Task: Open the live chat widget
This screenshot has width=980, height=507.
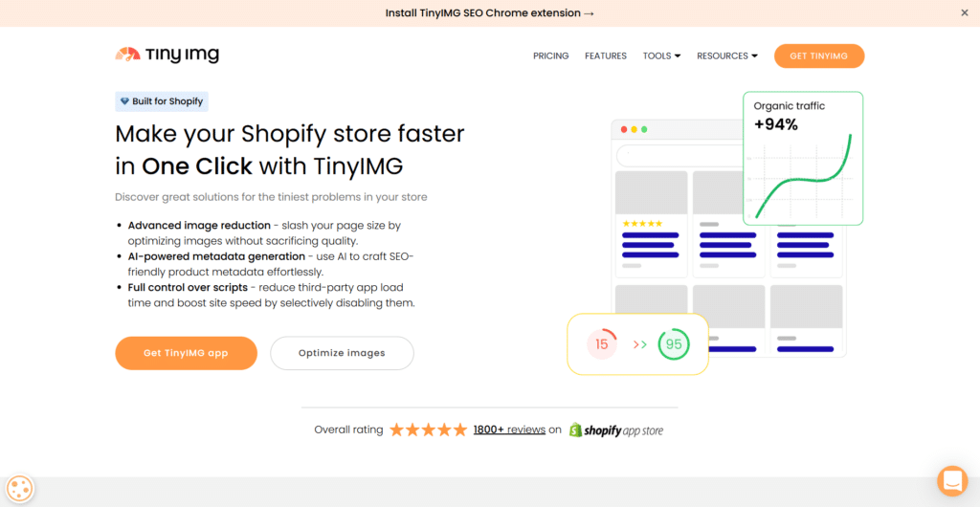Action: [x=952, y=481]
